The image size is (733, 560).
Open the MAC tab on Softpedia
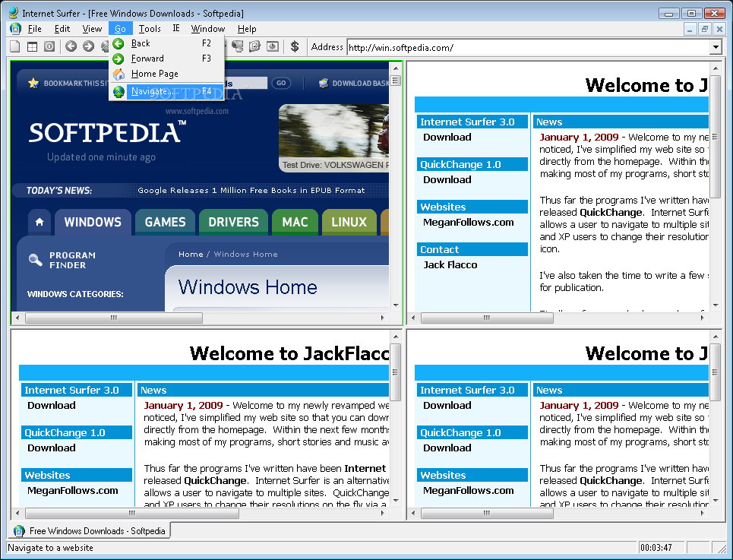295,222
